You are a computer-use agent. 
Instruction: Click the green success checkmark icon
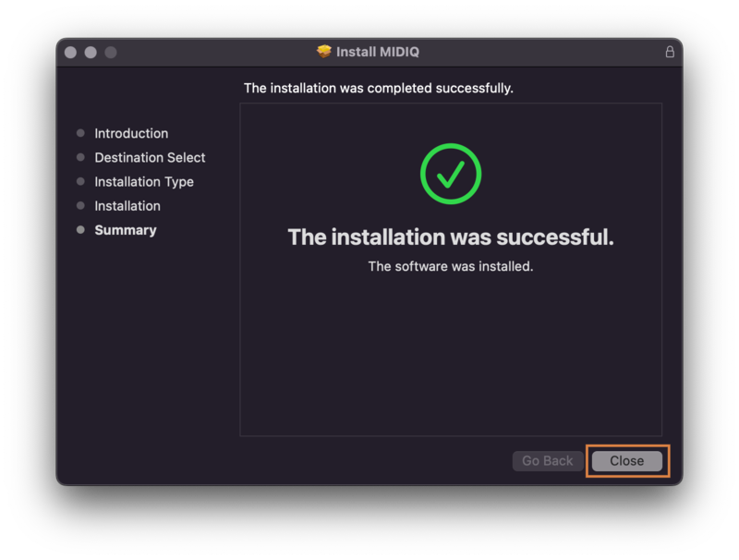point(451,174)
